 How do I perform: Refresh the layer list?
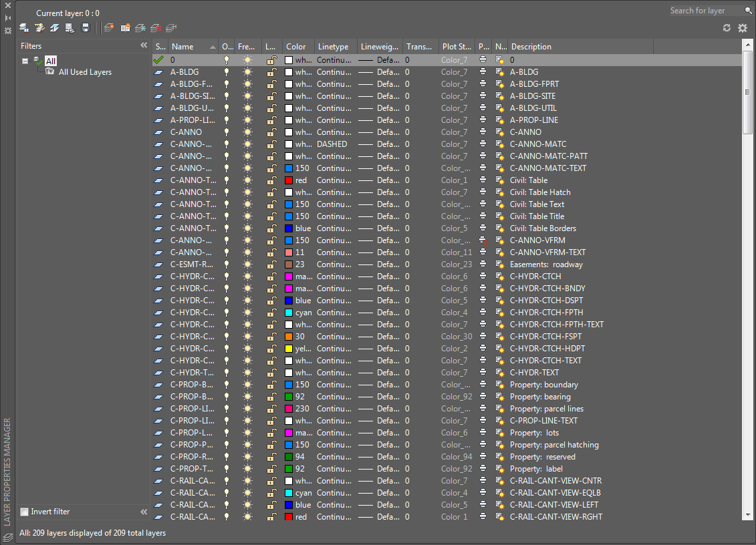(x=727, y=28)
